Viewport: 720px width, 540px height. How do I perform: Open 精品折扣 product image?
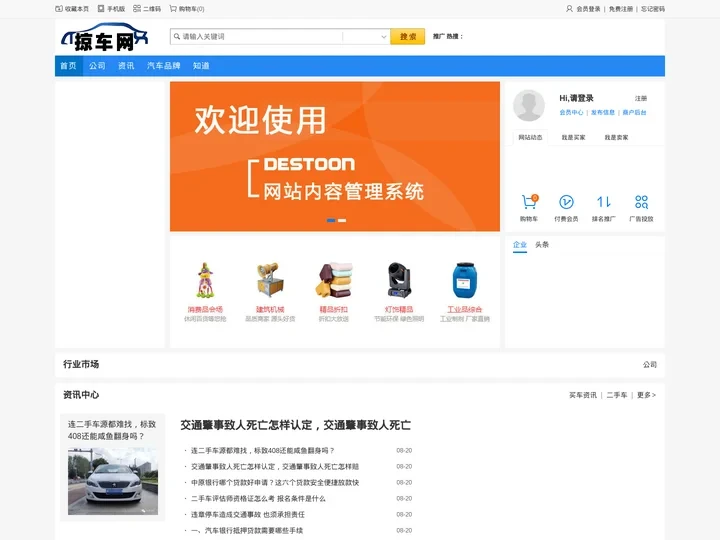point(334,280)
